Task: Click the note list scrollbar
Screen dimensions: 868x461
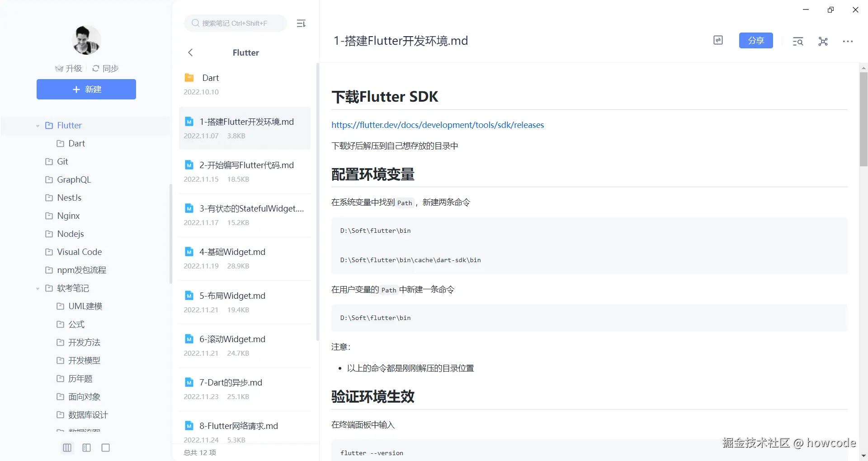Action: click(x=318, y=202)
